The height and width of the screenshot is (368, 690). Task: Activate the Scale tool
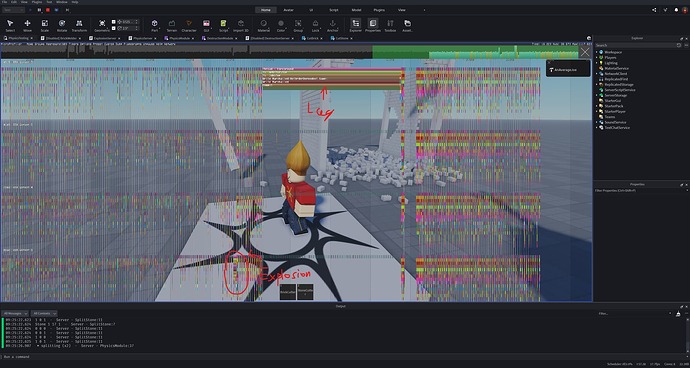[44, 26]
